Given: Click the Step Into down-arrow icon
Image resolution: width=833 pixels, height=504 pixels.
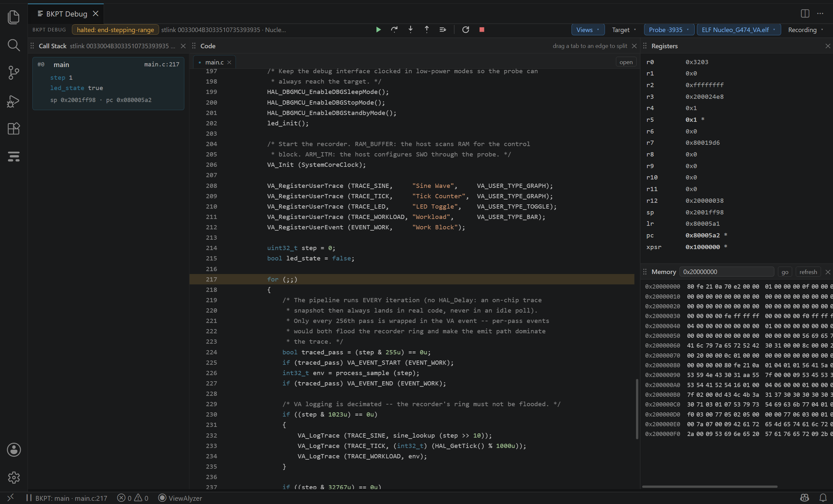Looking at the screenshot, I should coord(411,30).
